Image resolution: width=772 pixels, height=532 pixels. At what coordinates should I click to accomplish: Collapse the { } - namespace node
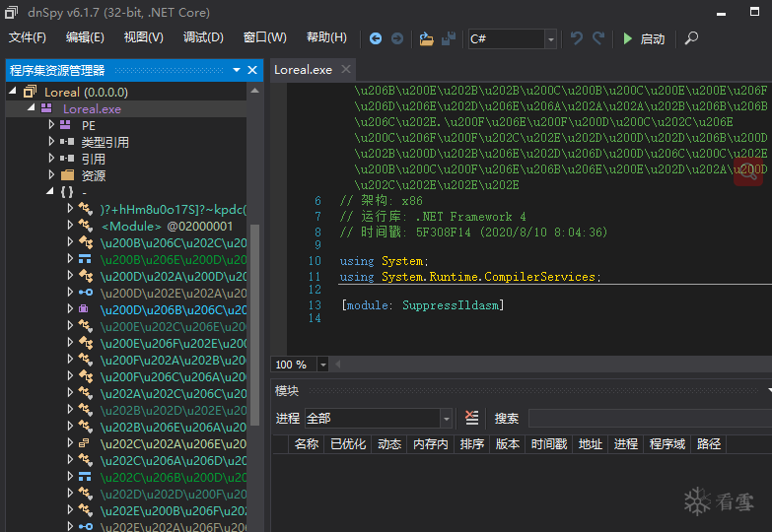[x=49, y=191]
